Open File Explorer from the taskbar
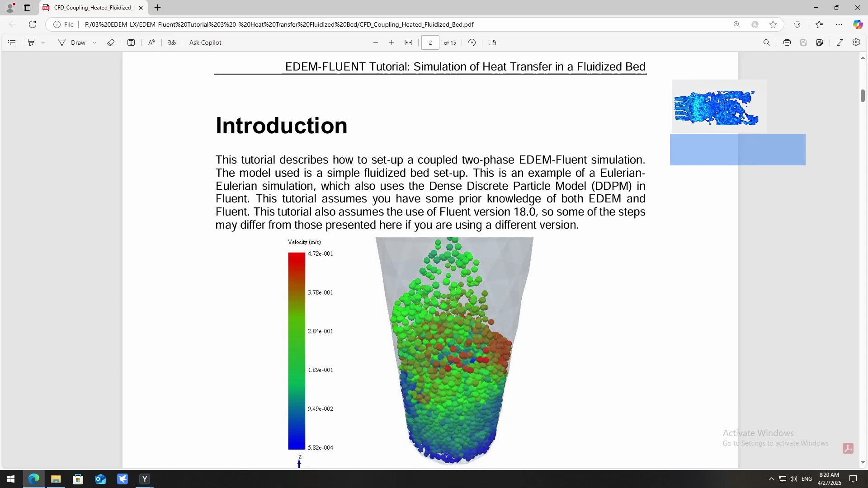868x488 pixels. (x=56, y=479)
